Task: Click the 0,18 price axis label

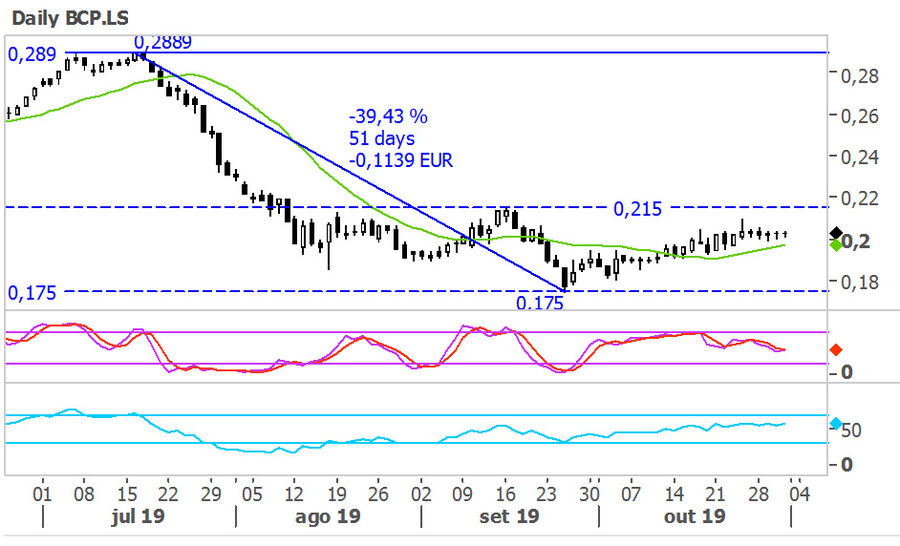Action: coord(860,282)
